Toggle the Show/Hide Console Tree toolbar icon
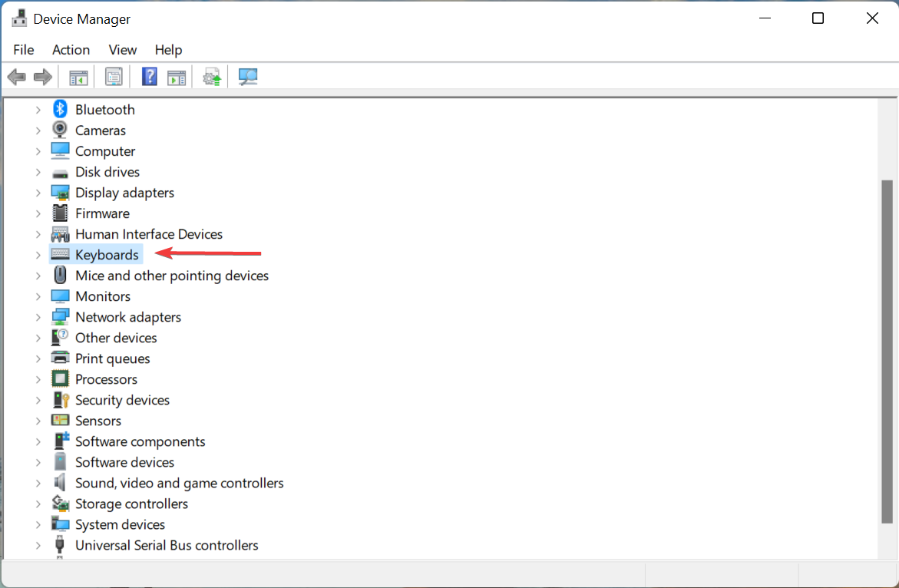The width and height of the screenshot is (899, 588). (x=78, y=76)
